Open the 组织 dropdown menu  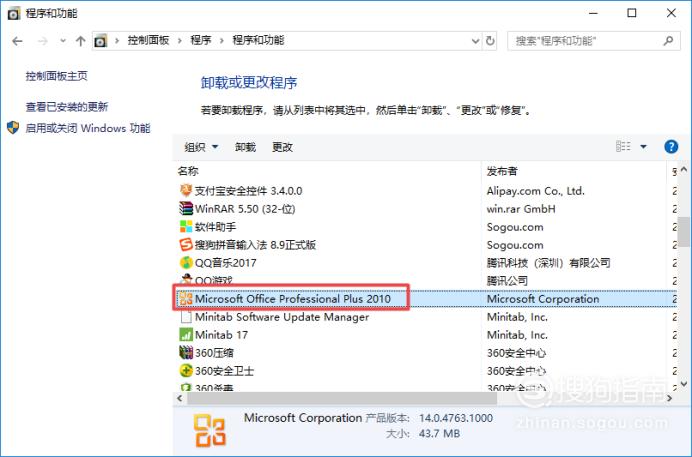point(201,147)
